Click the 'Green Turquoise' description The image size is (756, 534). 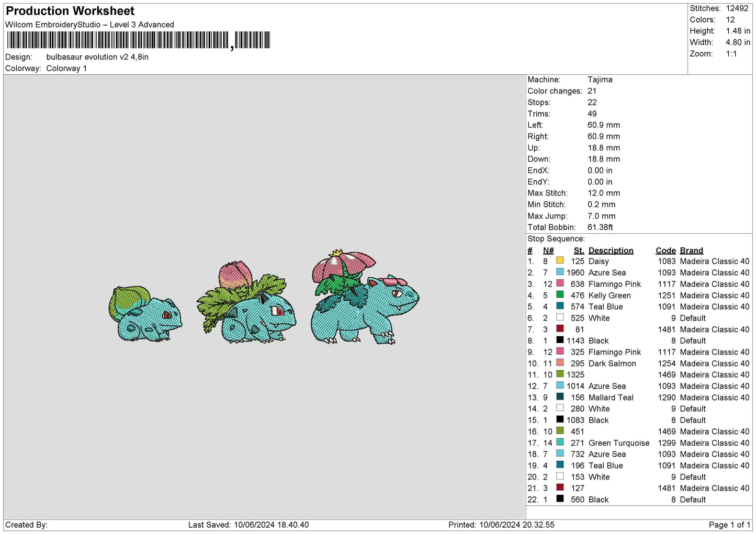[x=619, y=443]
